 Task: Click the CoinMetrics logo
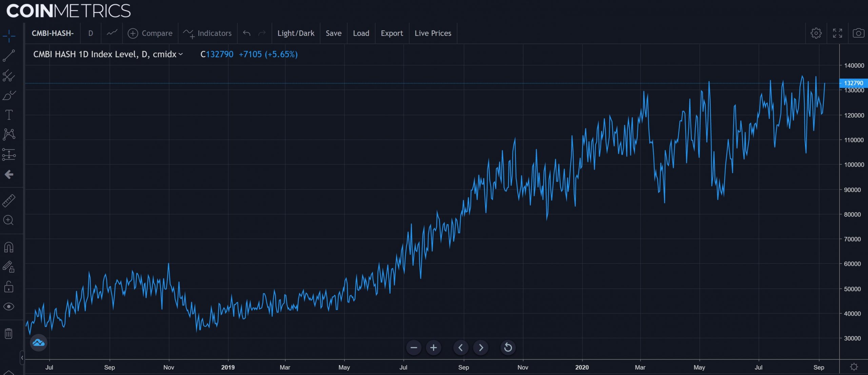(x=68, y=11)
